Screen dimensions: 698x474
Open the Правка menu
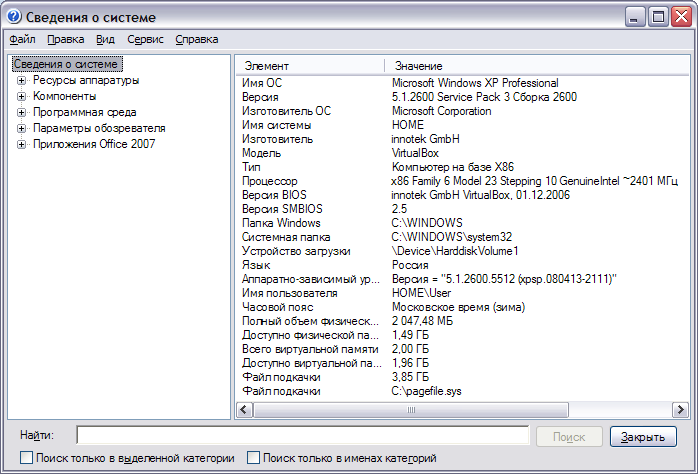(x=66, y=40)
